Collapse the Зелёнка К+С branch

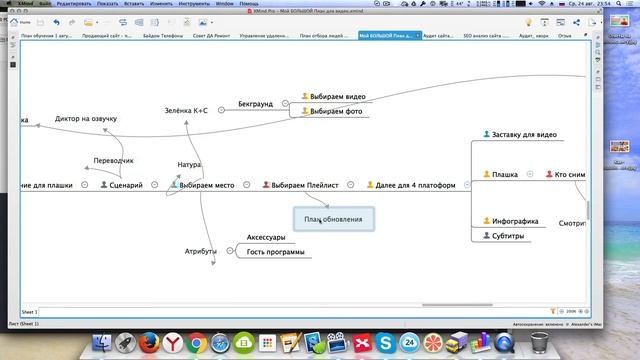tap(221, 110)
